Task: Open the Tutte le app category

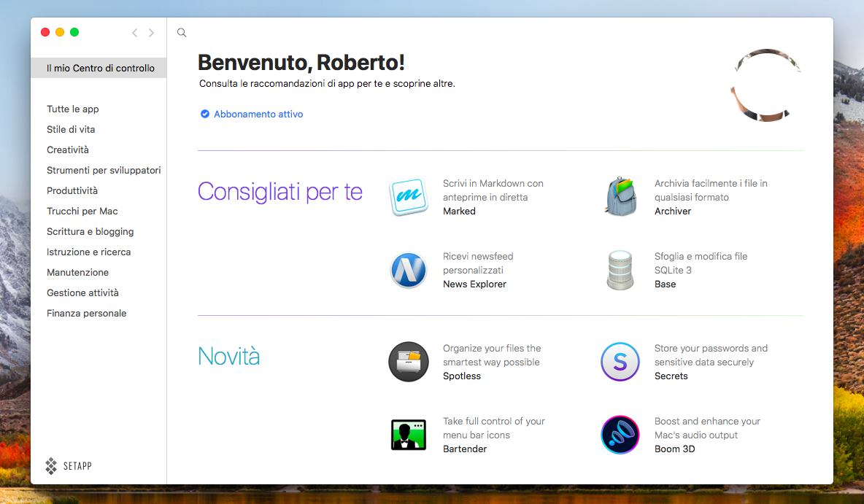Action: pyautogui.click(x=73, y=109)
